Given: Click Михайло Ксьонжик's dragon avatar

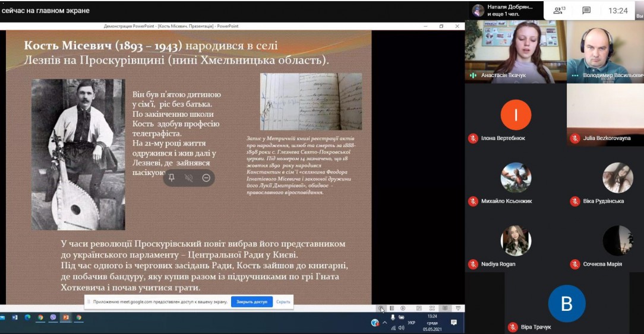Looking at the screenshot, I should pyautogui.click(x=516, y=177).
